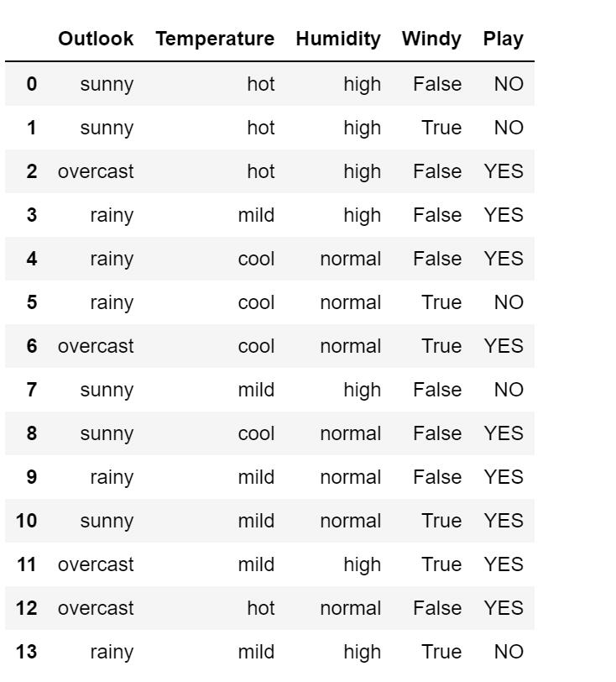The height and width of the screenshot is (682, 616).
Task: Click the Outlook column header
Action: click(x=96, y=39)
